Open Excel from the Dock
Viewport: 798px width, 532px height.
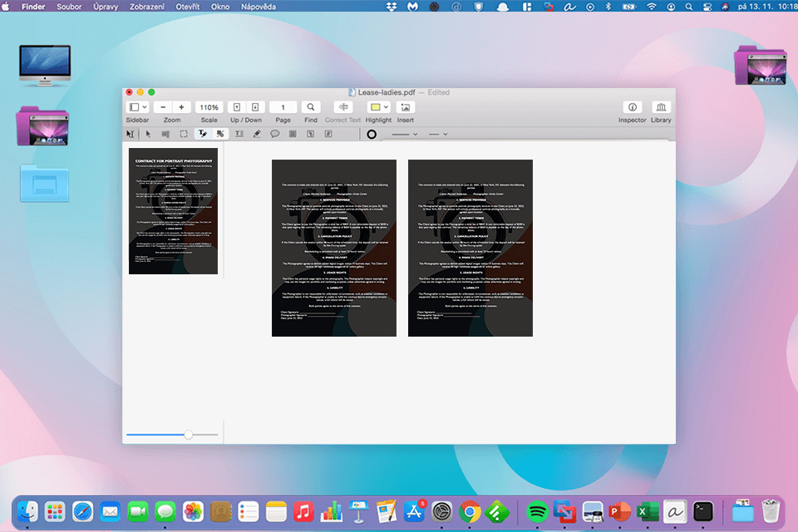coord(648,512)
